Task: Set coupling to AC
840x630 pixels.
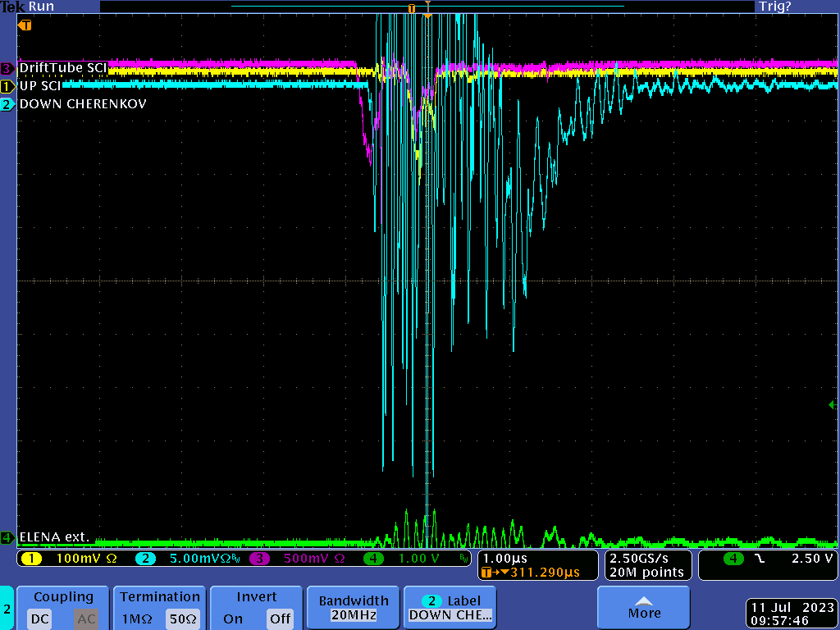Action: pyautogui.click(x=86, y=619)
